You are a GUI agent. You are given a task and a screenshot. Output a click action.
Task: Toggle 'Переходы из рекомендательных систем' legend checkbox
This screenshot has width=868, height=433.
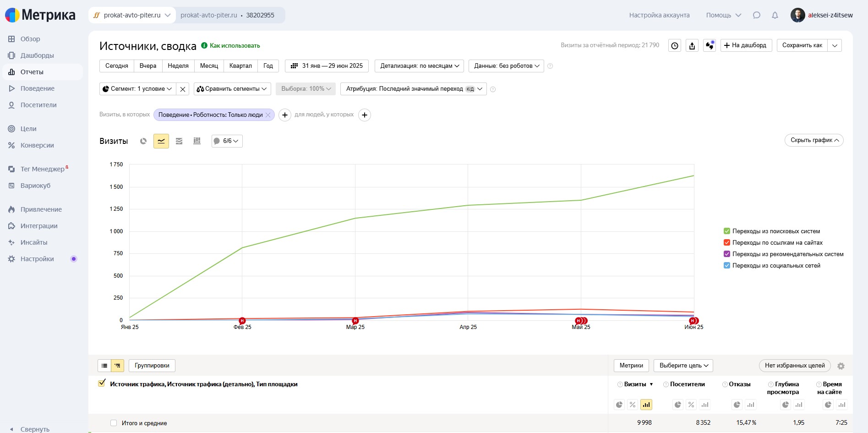726,254
